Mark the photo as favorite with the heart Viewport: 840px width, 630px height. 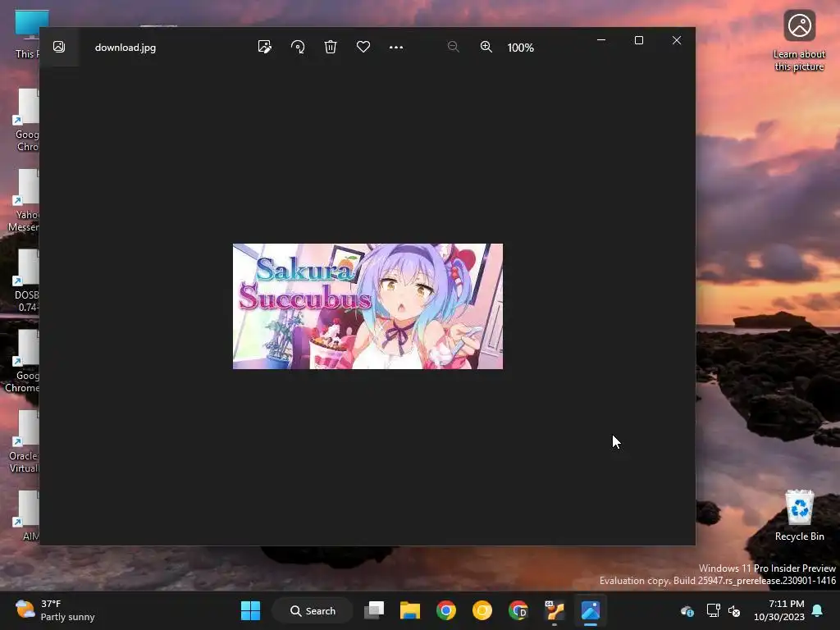click(363, 47)
